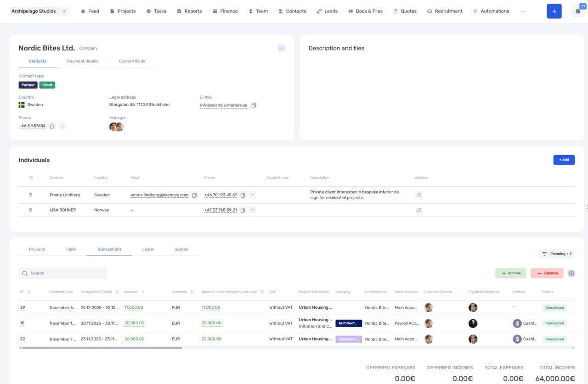Click the Architect... category tag

349,323
